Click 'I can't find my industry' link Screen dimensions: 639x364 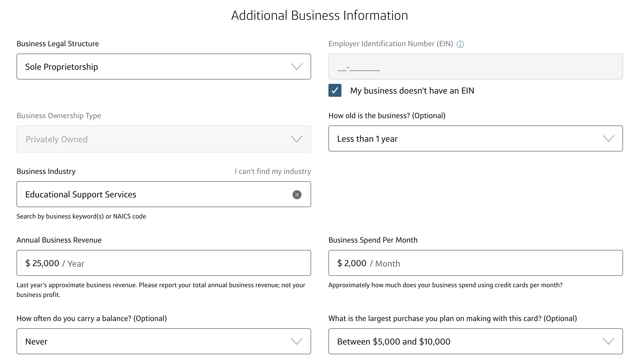pos(273,171)
